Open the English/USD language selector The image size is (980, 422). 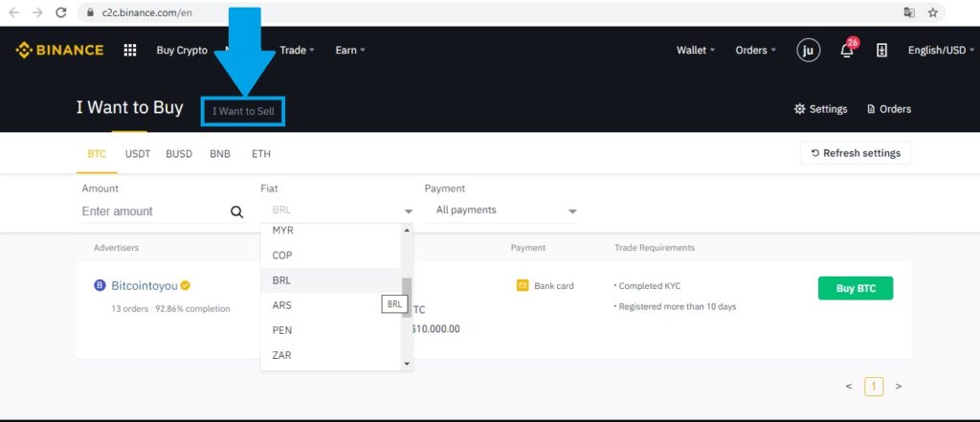coord(942,51)
